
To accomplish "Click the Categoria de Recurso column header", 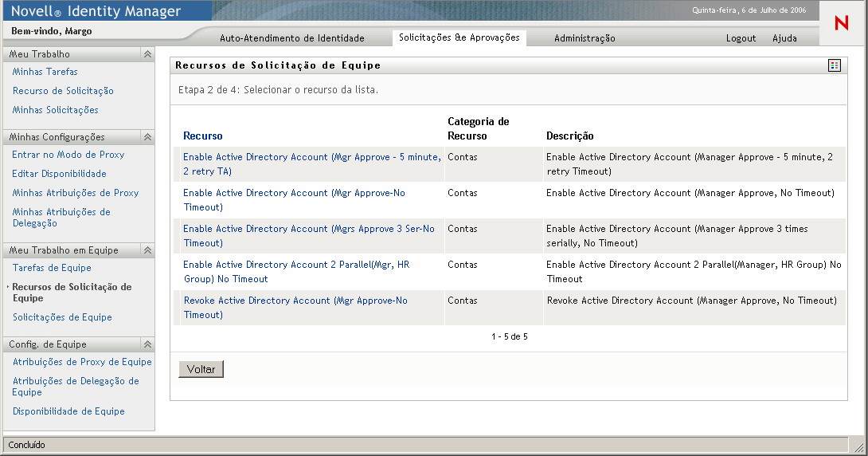I will pyautogui.click(x=479, y=128).
